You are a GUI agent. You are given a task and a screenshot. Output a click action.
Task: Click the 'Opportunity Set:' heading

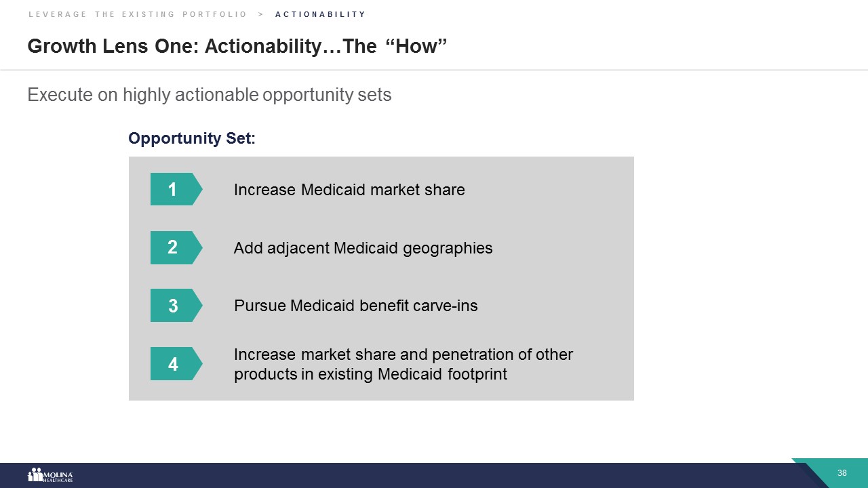pyautogui.click(x=191, y=138)
